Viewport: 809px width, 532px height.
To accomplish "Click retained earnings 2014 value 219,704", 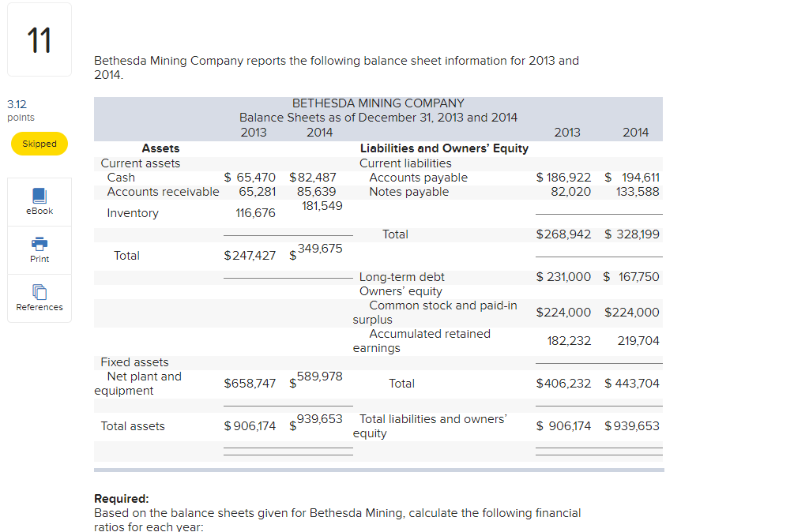I will [638, 341].
